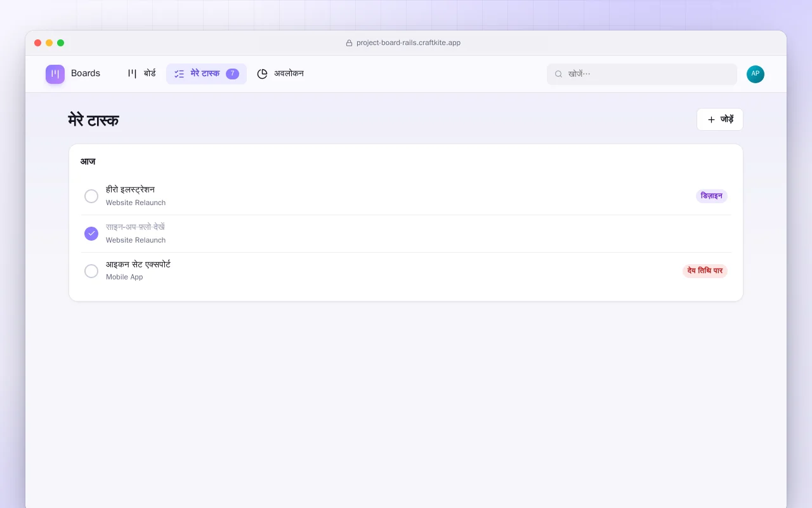This screenshot has width=812, height=508.
Task: Maximize the window with the green button
Action: click(x=61, y=43)
